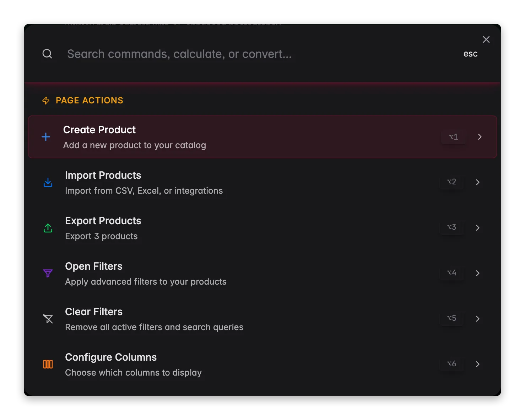Click the orange Configure Columns icon
Viewport: 525px width, 420px height.
[x=48, y=364]
